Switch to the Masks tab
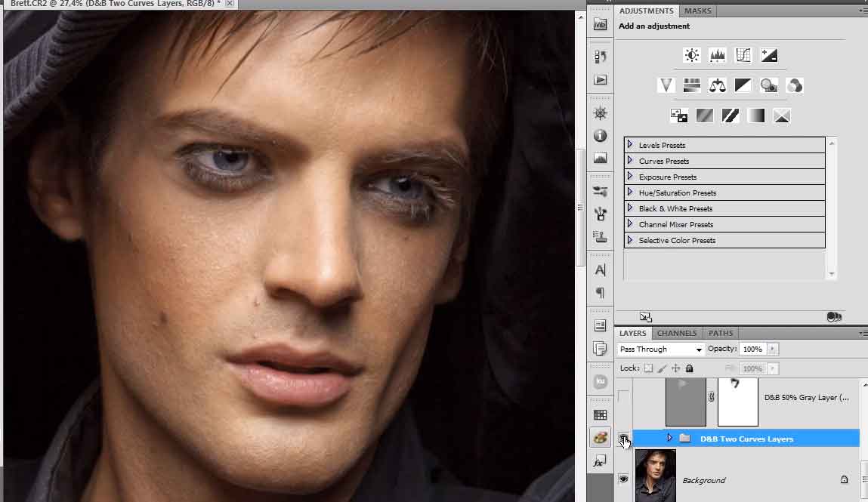The height and width of the screenshot is (502, 868). (697, 11)
